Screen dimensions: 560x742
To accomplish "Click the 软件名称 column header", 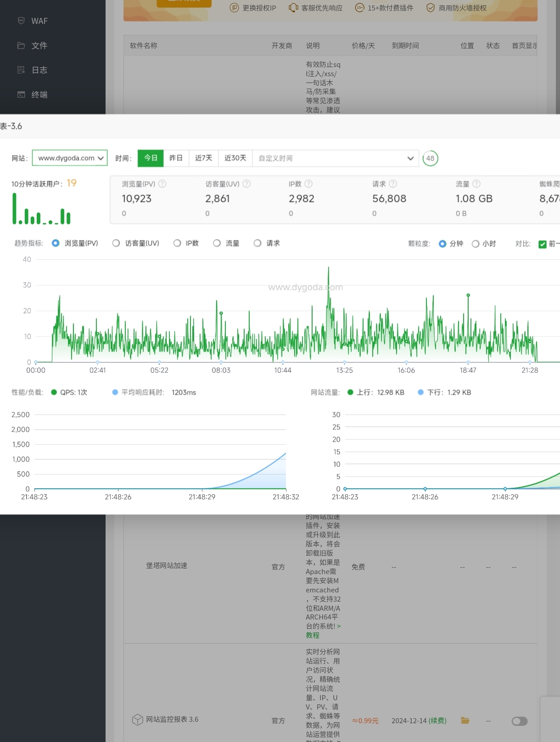I will pos(144,46).
